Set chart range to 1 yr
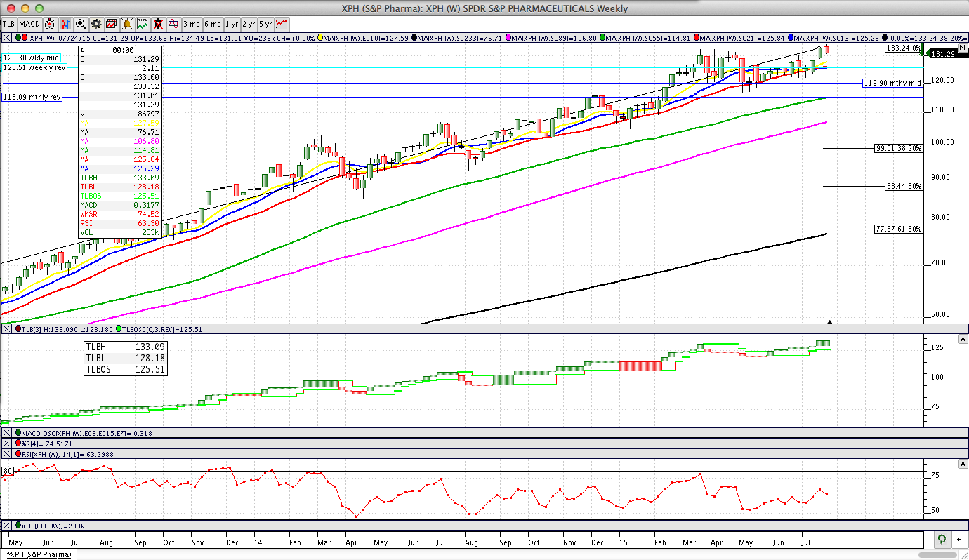969x560 pixels. pyautogui.click(x=232, y=23)
